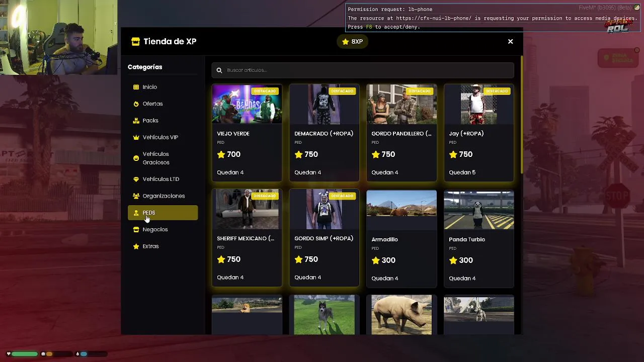
Task: Open the Ofertas category
Action: coord(163,104)
